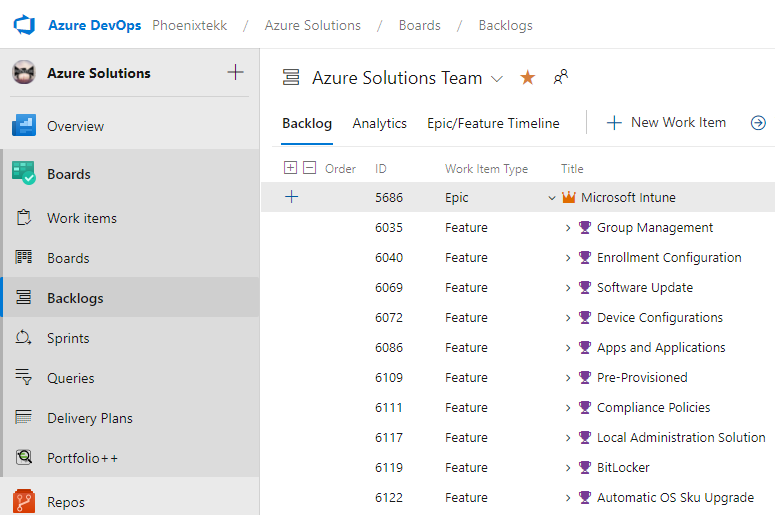Open the Epic/Feature Timeline tab
Image resolution: width=775 pixels, height=515 pixels.
pos(493,123)
